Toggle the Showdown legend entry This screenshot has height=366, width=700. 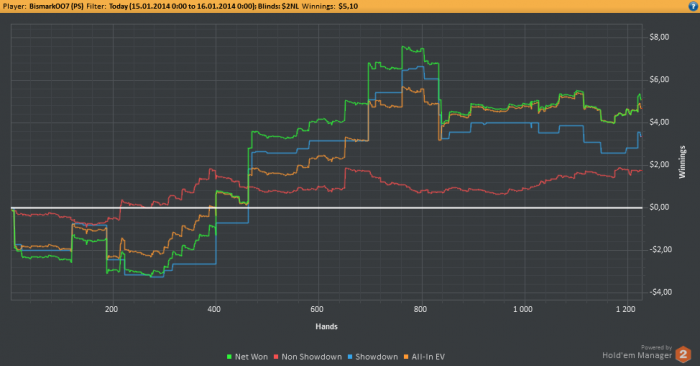click(x=372, y=357)
